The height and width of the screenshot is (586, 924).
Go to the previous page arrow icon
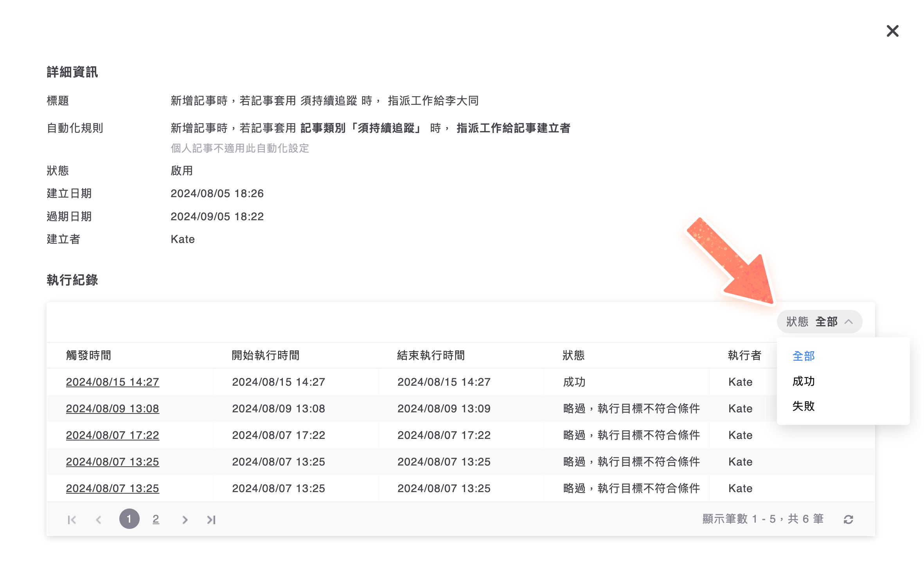click(x=99, y=519)
